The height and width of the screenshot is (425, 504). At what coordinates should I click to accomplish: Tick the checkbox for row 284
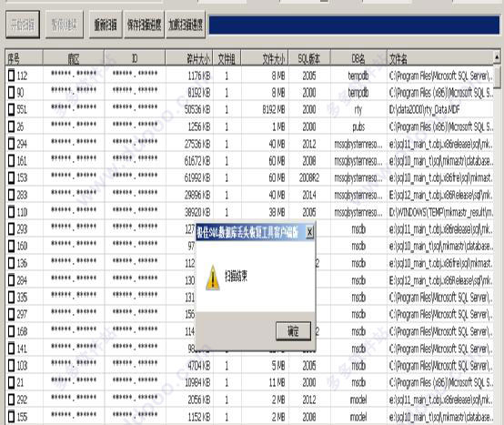point(11,280)
